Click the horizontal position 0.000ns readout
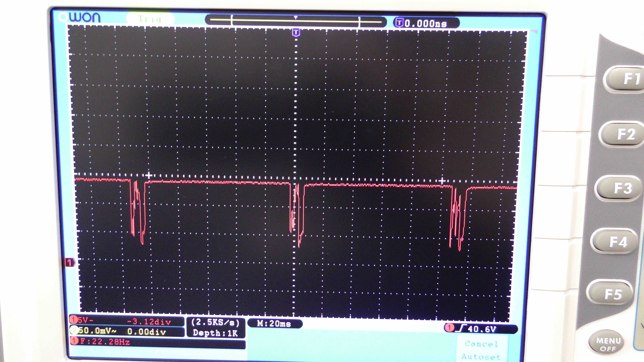The width and height of the screenshot is (644, 362). pos(426,24)
